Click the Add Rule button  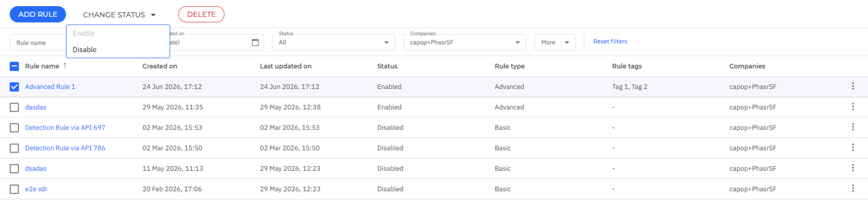point(38,14)
